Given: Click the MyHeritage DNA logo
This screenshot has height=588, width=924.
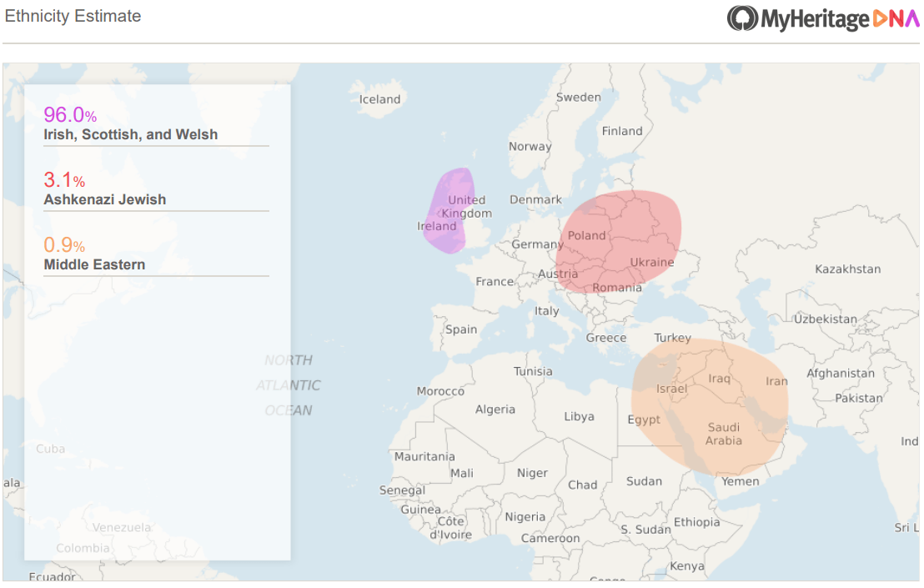Looking at the screenshot, I should [821, 18].
